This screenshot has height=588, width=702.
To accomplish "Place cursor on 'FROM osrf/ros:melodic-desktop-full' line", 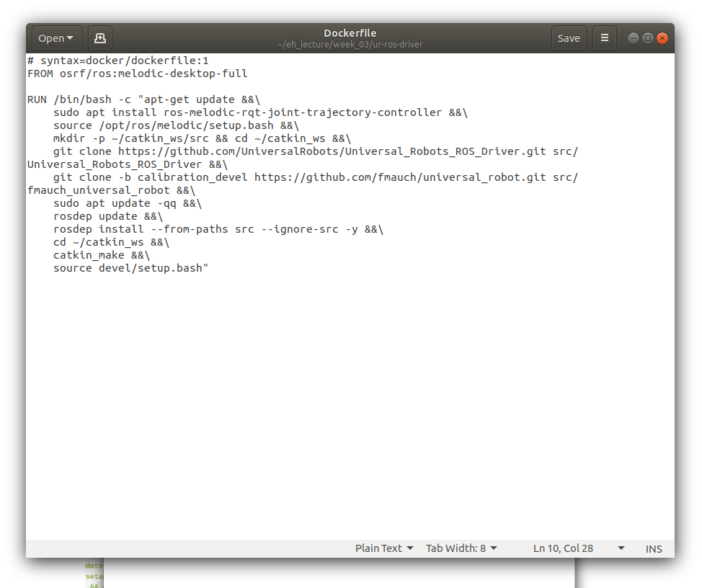I will pyautogui.click(x=138, y=73).
